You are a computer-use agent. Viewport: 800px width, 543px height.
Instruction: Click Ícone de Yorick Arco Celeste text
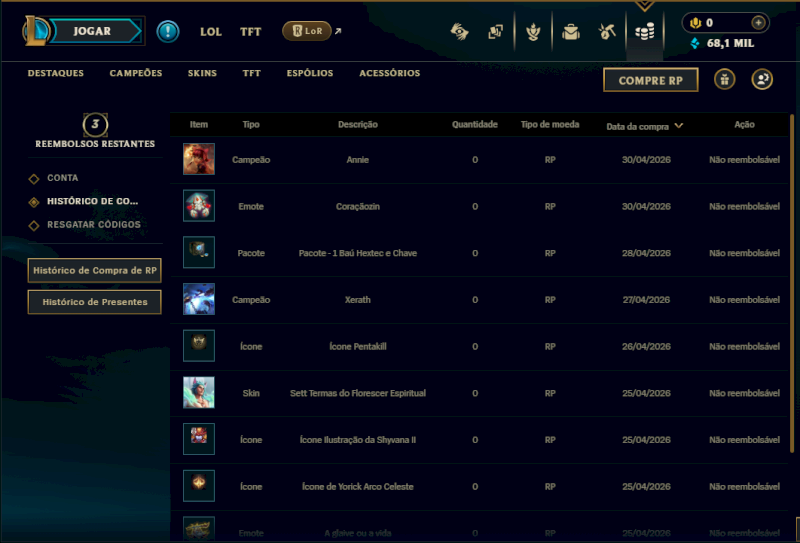358,486
